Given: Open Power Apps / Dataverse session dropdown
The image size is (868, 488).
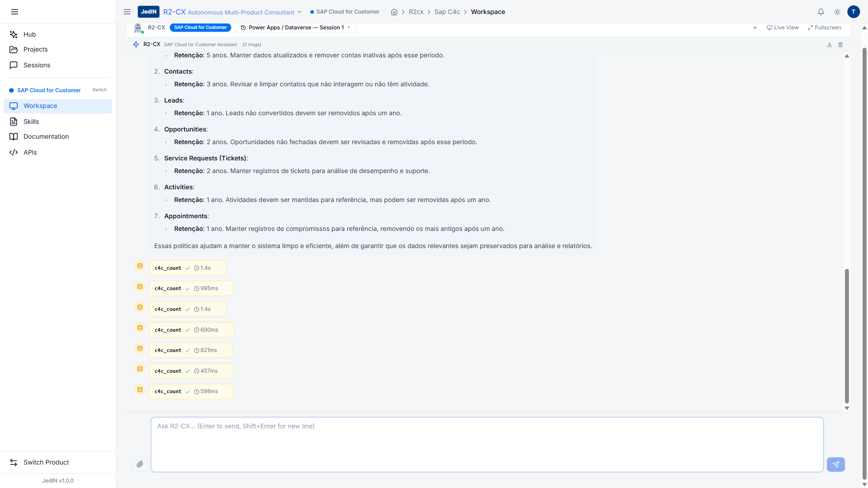Looking at the screenshot, I should 296,28.
